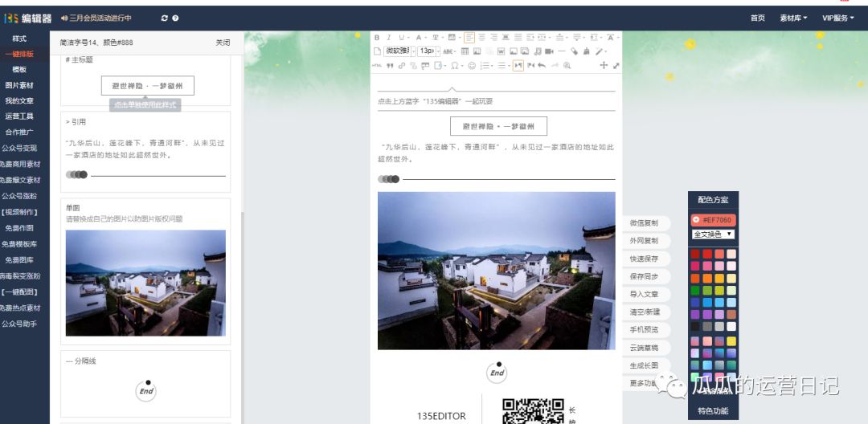Insert music with the note icon
The height and width of the screenshot is (424, 868).
pyautogui.click(x=538, y=51)
